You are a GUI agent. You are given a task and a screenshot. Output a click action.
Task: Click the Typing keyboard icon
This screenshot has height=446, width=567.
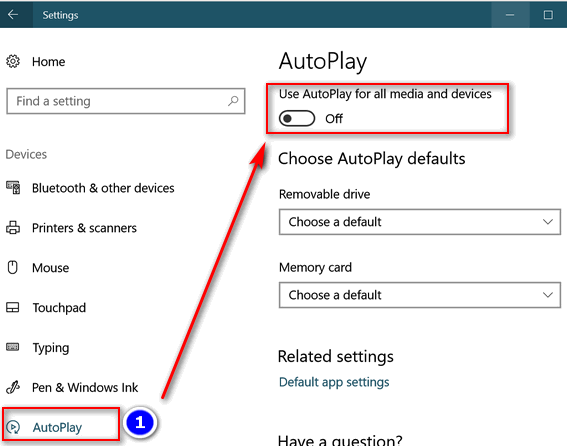click(13, 347)
